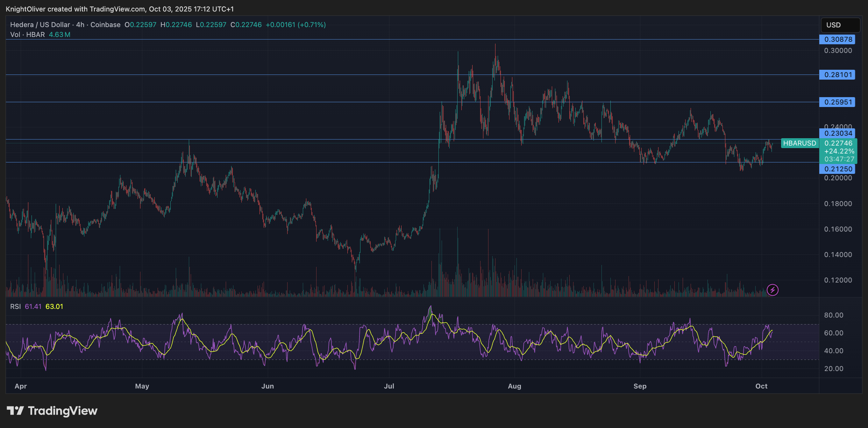This screenshot has height=428, width=868.
Task: Select the Vol · HBAR legend entry
Action: coord(27,34)
